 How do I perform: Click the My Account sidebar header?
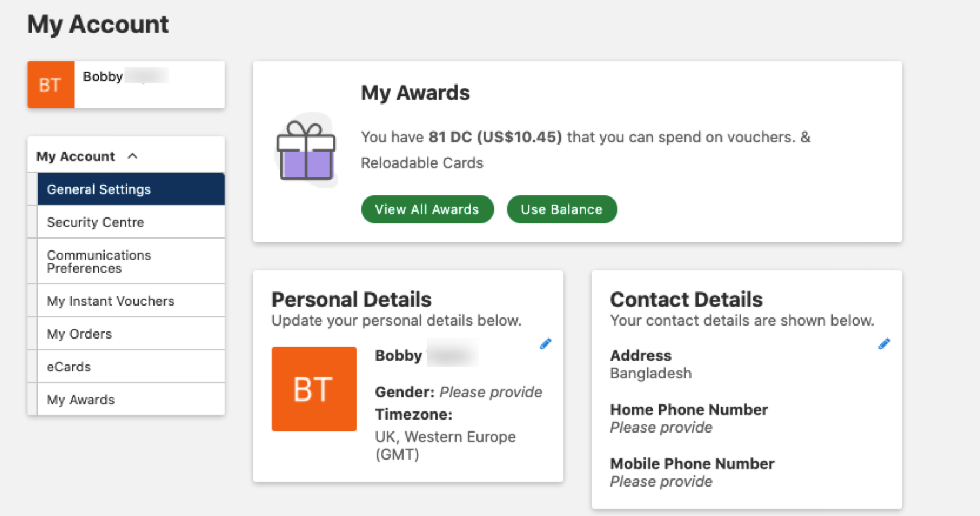click(x=76, y=156)
